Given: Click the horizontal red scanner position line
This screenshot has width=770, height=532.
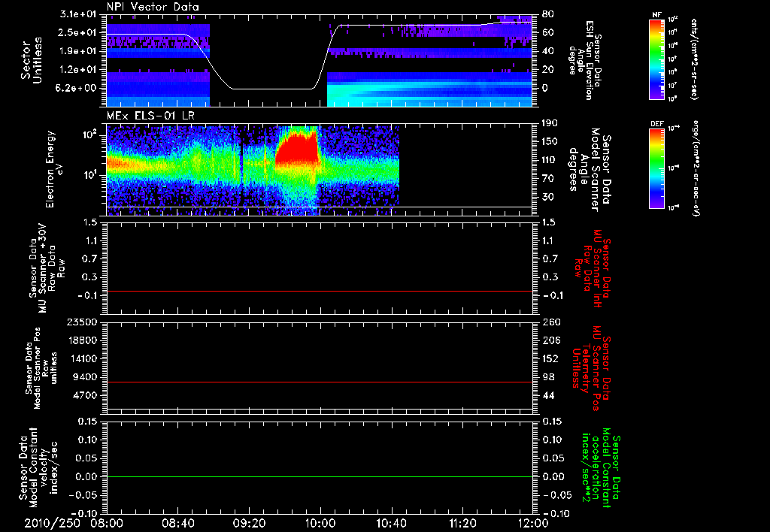Looking at the screenshot, I should (x=320, y=382).
